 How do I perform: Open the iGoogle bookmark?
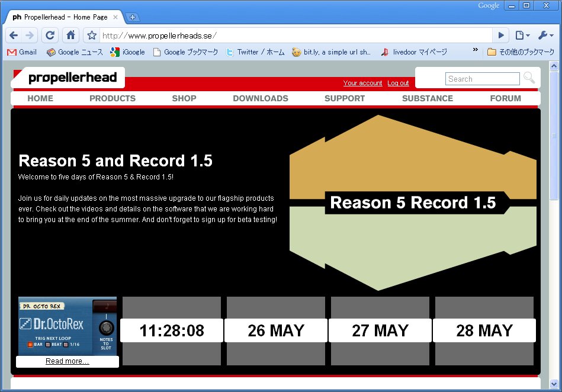(127, 52)
